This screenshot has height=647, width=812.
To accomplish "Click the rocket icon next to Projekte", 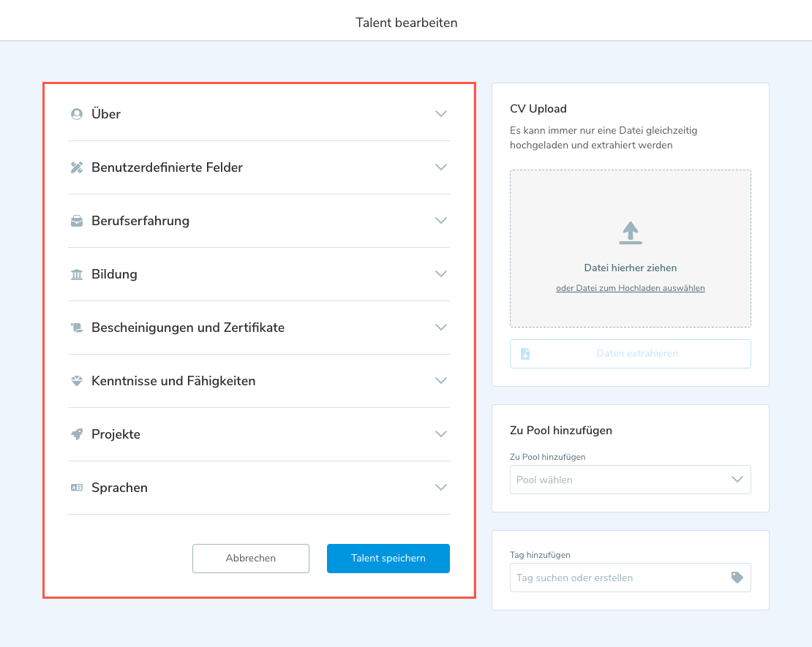I will (76, 434).
